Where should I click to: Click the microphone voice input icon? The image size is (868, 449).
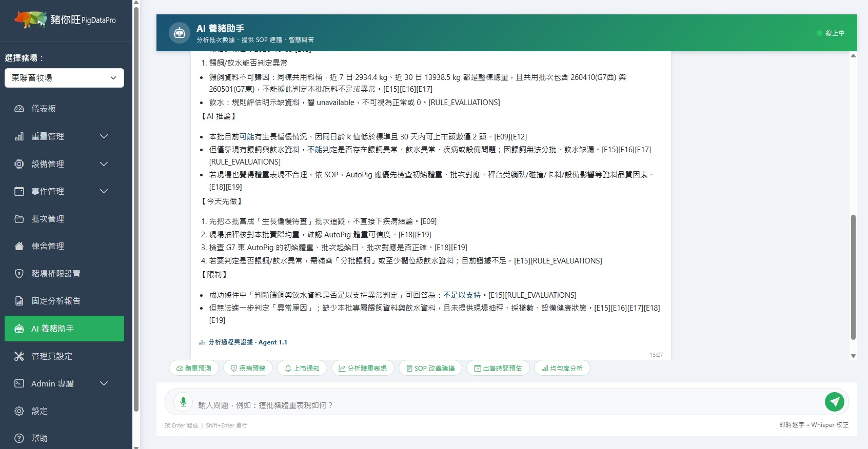pyautogui.click(x=183, y=402)
